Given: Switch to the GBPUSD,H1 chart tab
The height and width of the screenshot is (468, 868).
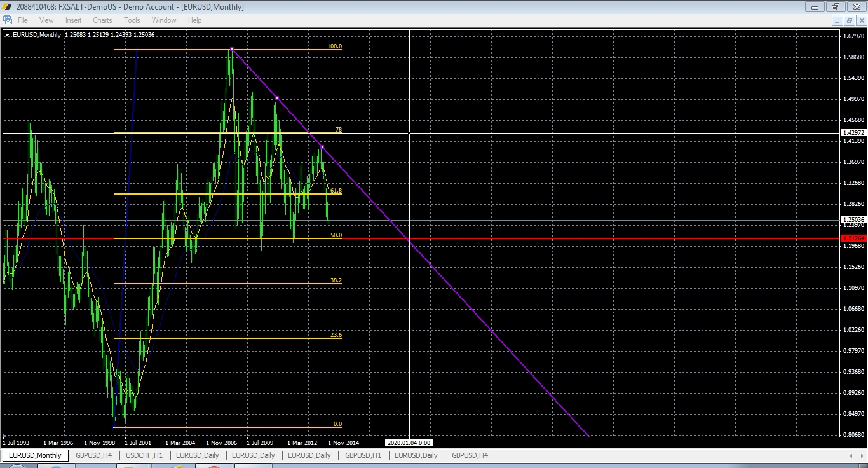Looking at the screenshot, I should click(x=363, y=455).
